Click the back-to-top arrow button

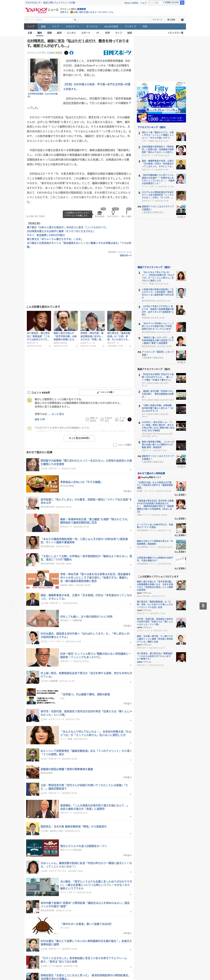pyautogui.click(x=203, y=606)
